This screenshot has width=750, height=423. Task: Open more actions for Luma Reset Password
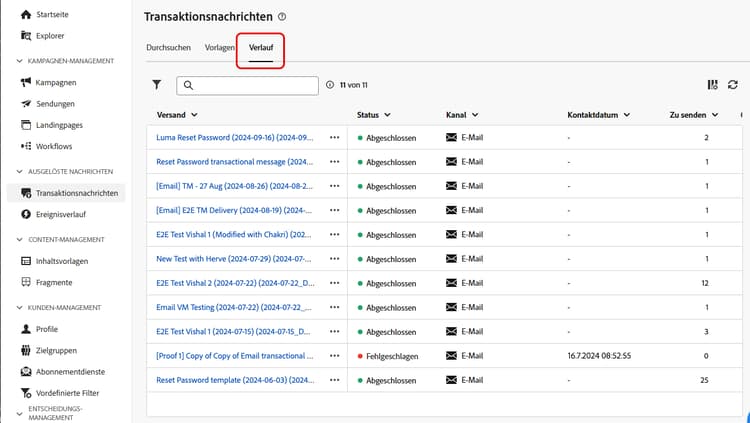(x=334, y=137)
